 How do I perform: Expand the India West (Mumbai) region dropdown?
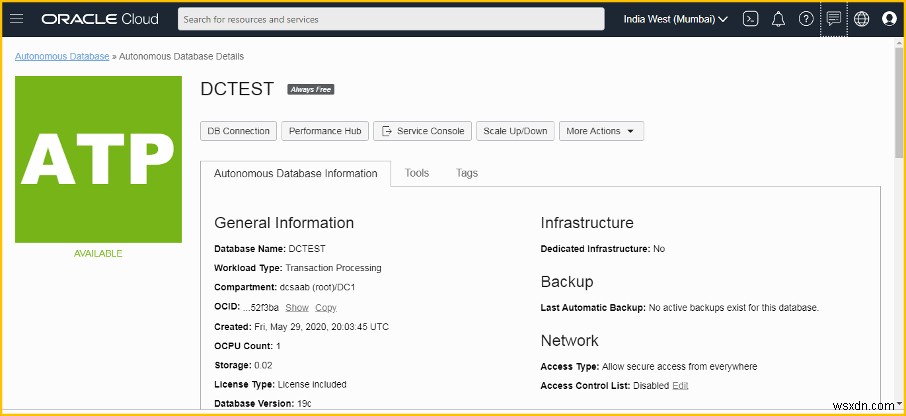coord(675,19)
